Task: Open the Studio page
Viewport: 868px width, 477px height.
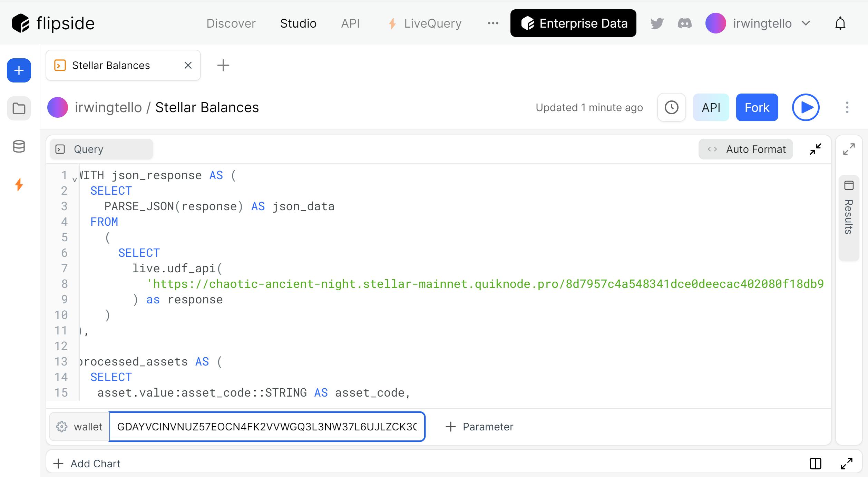Action: (298, 23)
